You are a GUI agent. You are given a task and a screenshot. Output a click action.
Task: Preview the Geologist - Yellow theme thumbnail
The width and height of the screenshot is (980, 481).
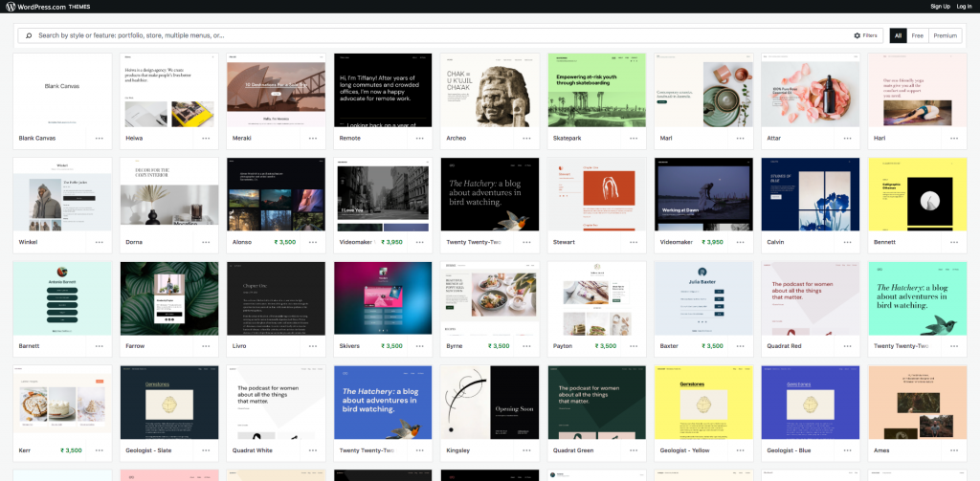(x=703, y=403)
